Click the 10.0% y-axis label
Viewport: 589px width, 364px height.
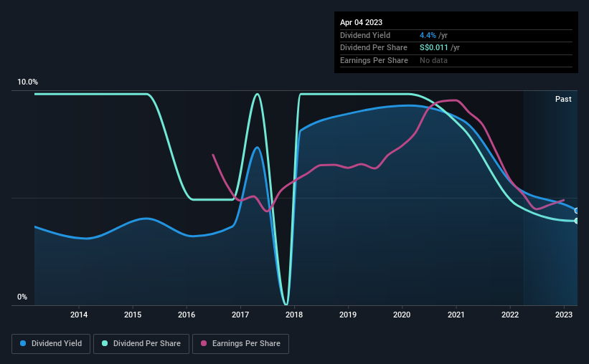click(x=27, y=82)
